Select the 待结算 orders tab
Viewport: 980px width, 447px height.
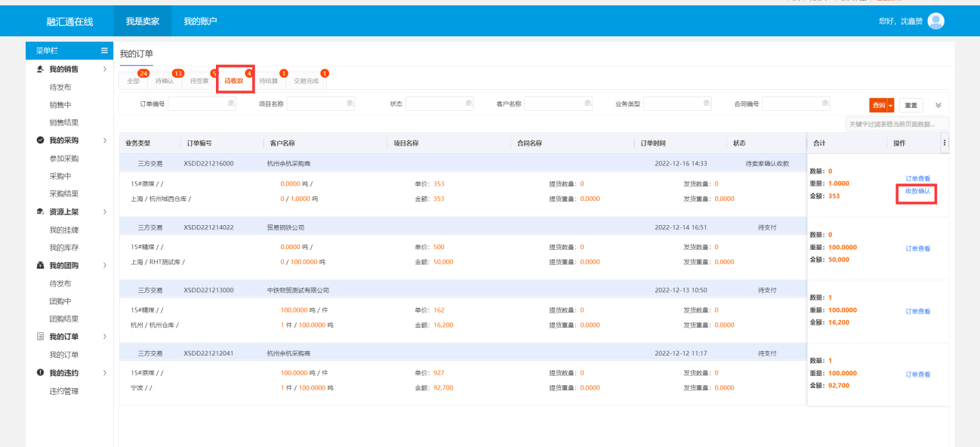(269, 80)
